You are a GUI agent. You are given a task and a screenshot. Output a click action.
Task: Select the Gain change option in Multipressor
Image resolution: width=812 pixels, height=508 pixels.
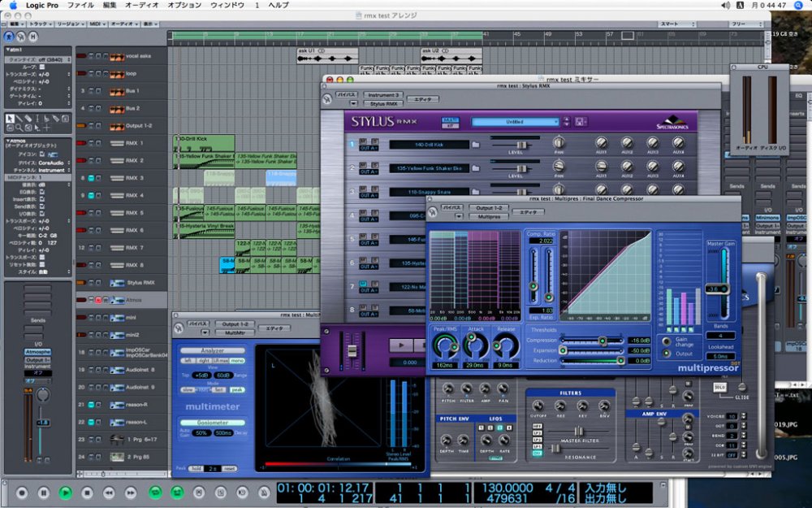coord(667,341)
